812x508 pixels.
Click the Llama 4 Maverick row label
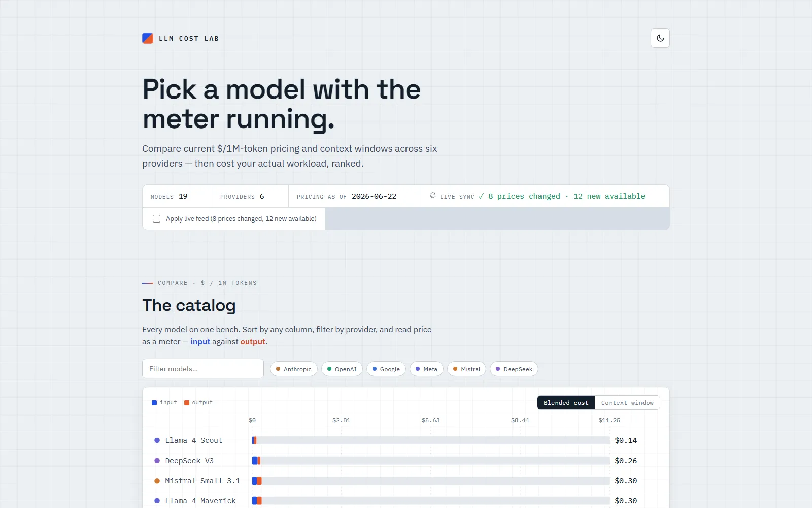coord(200,501)
